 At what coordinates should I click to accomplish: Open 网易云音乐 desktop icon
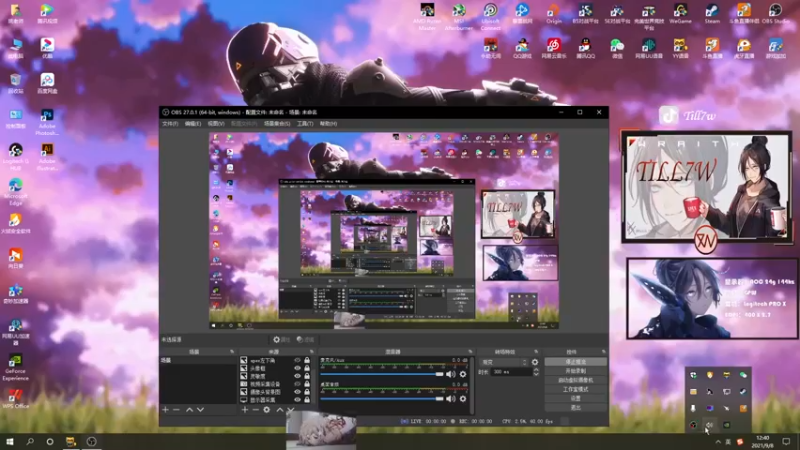(x=554, y=48)
